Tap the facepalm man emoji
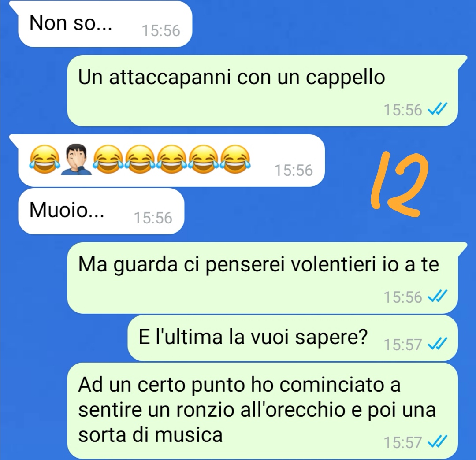This screenshot has height=460, width=476. coord(76,160)
